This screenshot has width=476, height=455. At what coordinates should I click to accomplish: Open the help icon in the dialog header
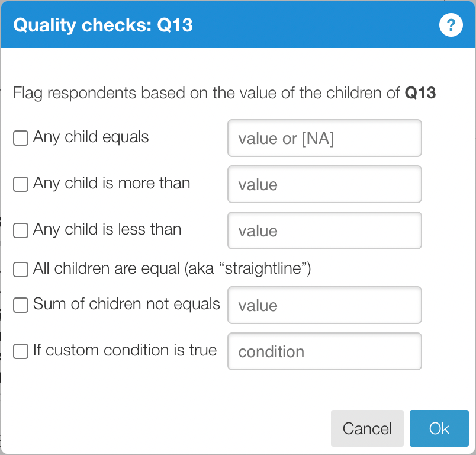[451, 25]
